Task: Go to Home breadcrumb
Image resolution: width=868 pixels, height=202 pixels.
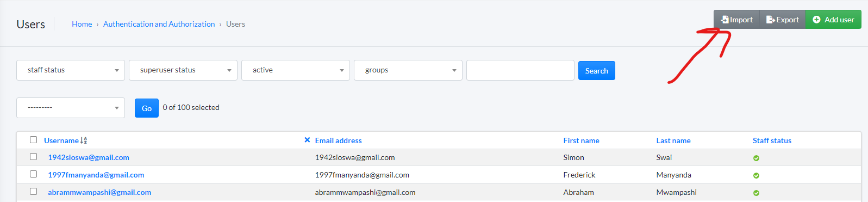Action: coord(82,24)
